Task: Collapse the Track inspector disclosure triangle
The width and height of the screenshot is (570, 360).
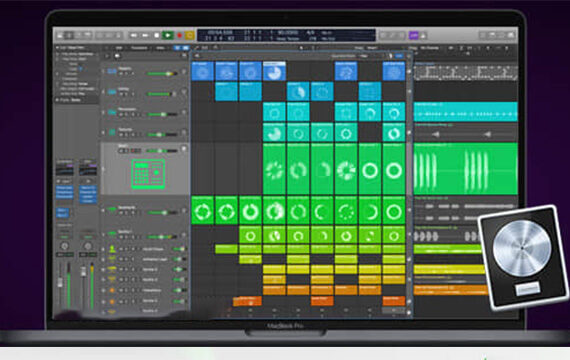Action: tap(57, 100)
